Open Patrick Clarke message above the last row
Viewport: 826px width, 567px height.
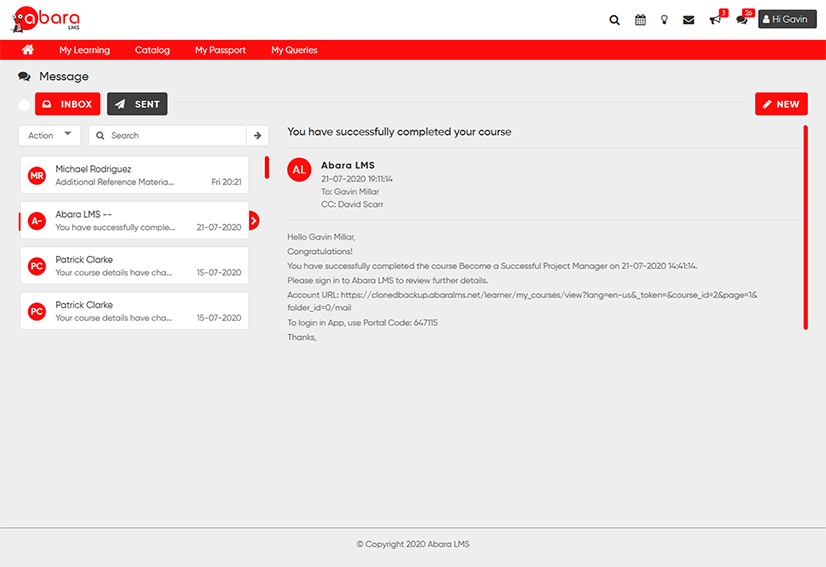[134, 266]
